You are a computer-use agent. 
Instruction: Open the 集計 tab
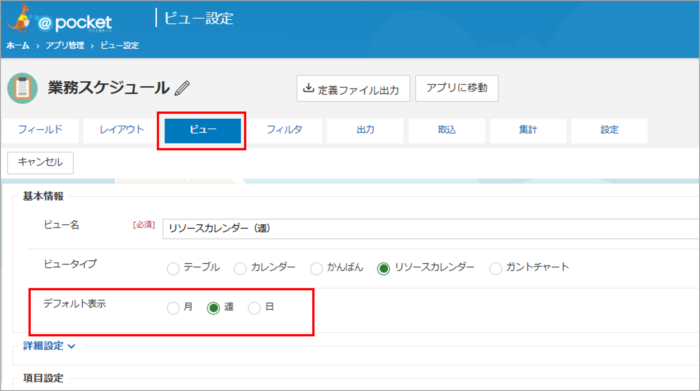click(x=528, y=130)
